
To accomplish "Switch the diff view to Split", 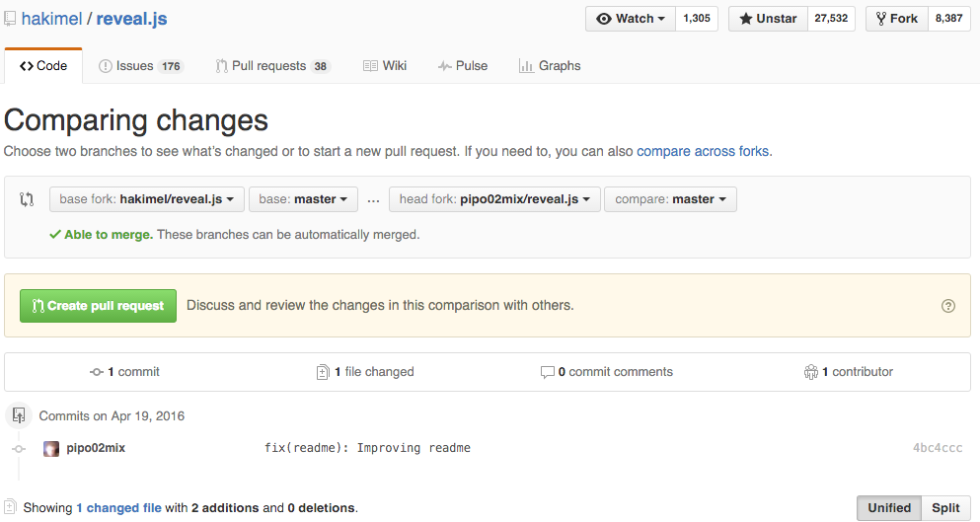I will (945, 508).
